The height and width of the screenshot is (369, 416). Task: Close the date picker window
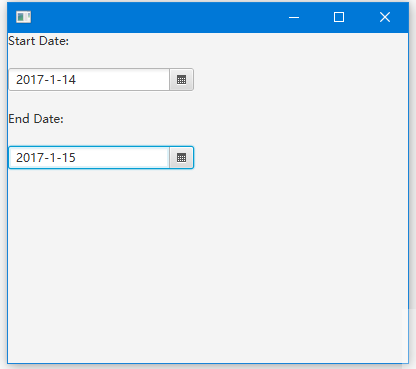click(x=385, y=17)
